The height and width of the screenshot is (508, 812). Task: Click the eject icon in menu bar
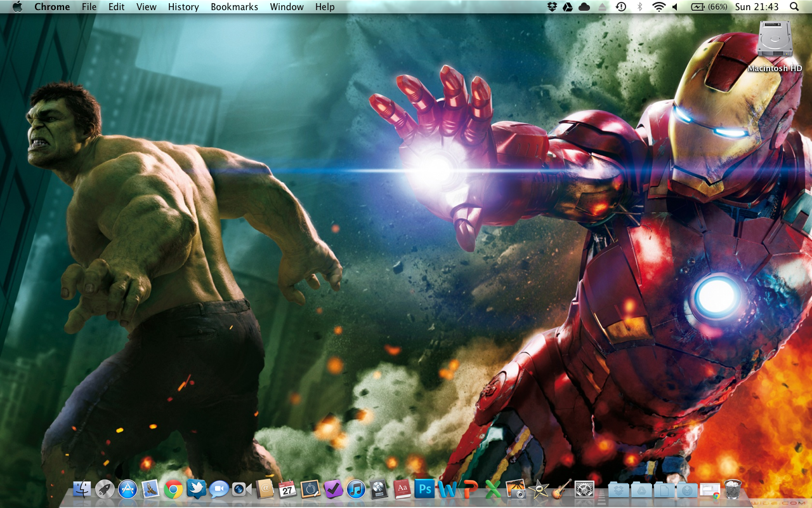pos(603,7)
